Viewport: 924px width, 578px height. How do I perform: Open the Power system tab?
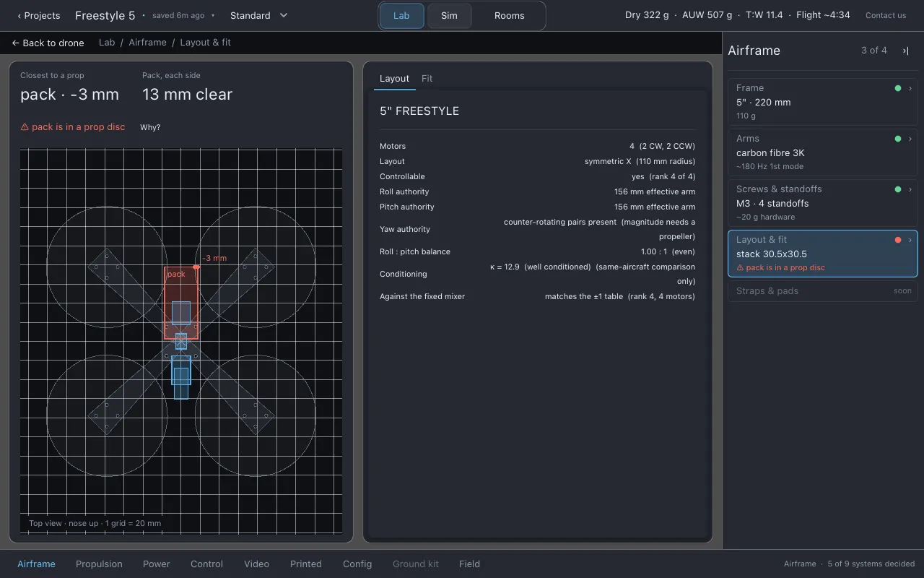click(157, 564)
